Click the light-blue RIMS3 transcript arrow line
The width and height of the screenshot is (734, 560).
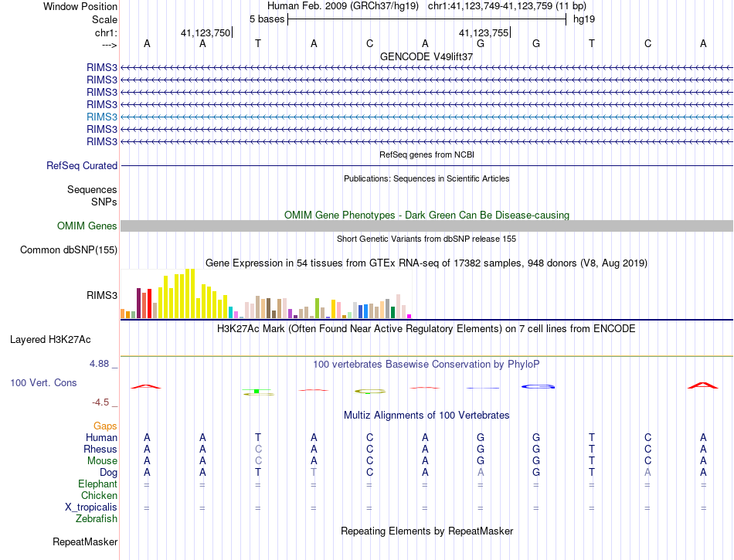tap(426, 117)
